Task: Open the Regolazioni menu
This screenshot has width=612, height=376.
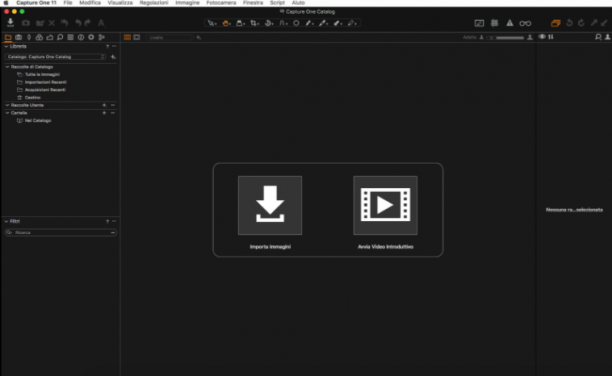Action: [154, 3]
